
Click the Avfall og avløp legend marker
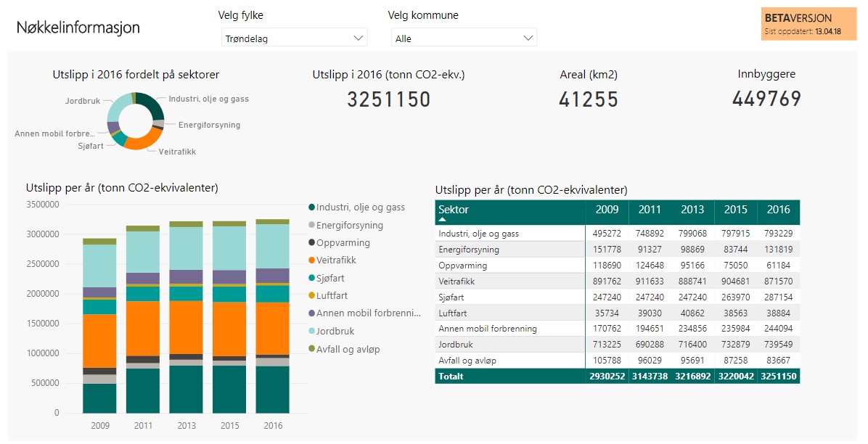tap(311, 349)
